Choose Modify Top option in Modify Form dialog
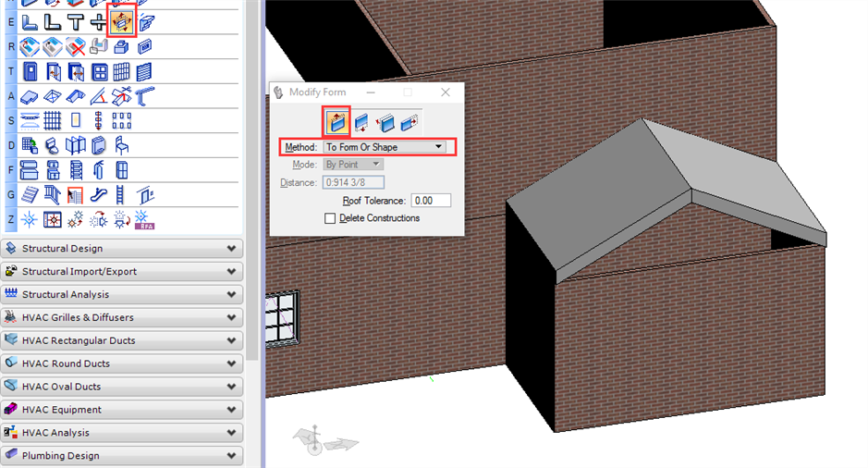This screenshot has width=868, height=468. 336,122
